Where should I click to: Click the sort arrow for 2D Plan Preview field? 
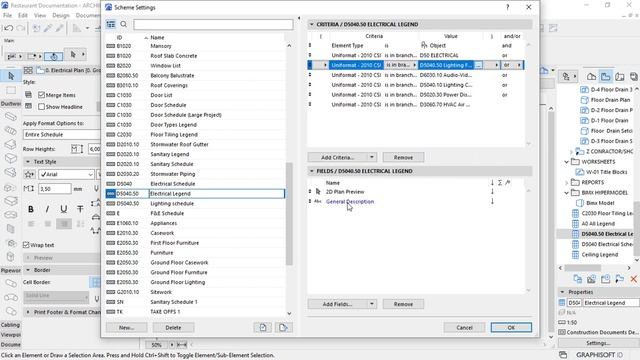point(492,191)
